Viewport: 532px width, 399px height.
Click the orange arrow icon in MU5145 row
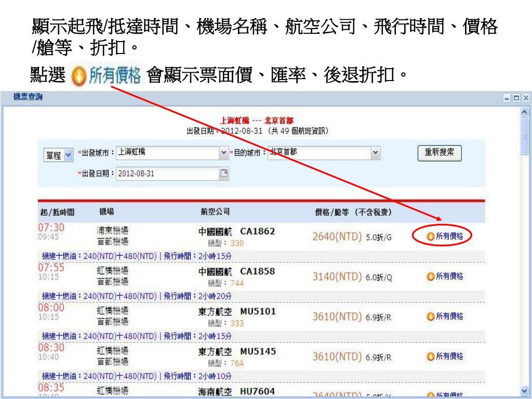(431, 356)
